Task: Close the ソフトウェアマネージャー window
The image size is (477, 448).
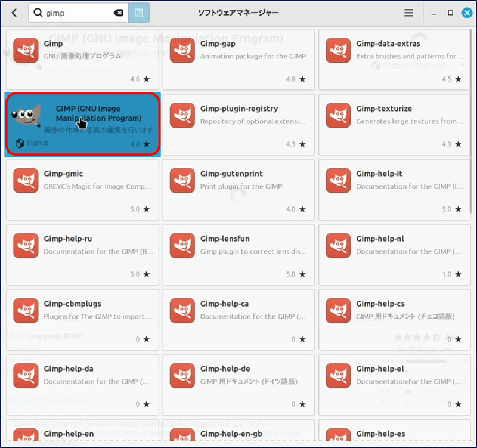Action: click(x=467, y=13)
